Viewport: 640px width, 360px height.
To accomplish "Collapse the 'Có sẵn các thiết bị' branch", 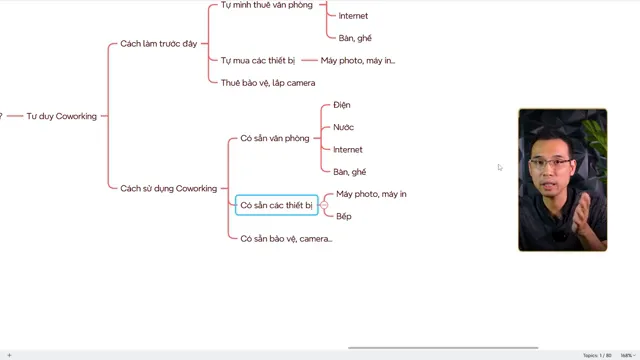I will click(x=324, y=205).
